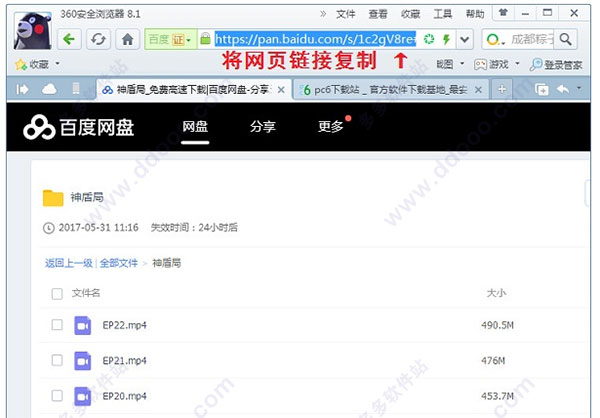Click the 文件名 column header
The height and width of the screenshot is (418, 600).
[86, 294]
